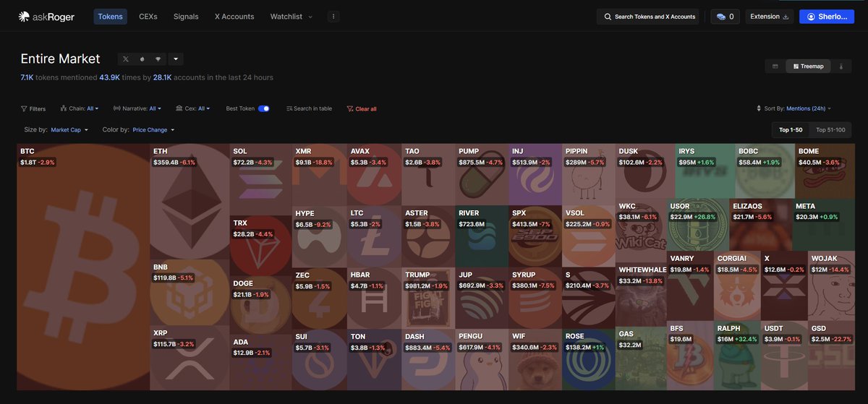Expand the Chain: All dropdown
Viewport: 868px width, 404px height.
point(80,108)
